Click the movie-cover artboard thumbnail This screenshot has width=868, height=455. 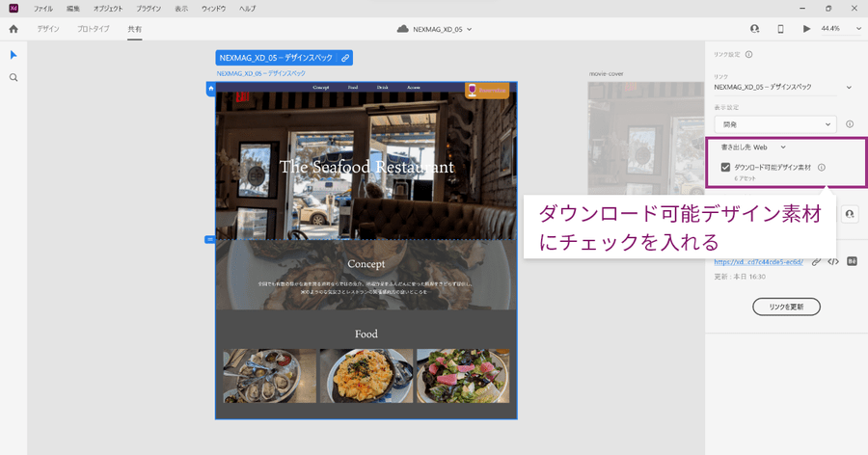(x=646, y=139)
